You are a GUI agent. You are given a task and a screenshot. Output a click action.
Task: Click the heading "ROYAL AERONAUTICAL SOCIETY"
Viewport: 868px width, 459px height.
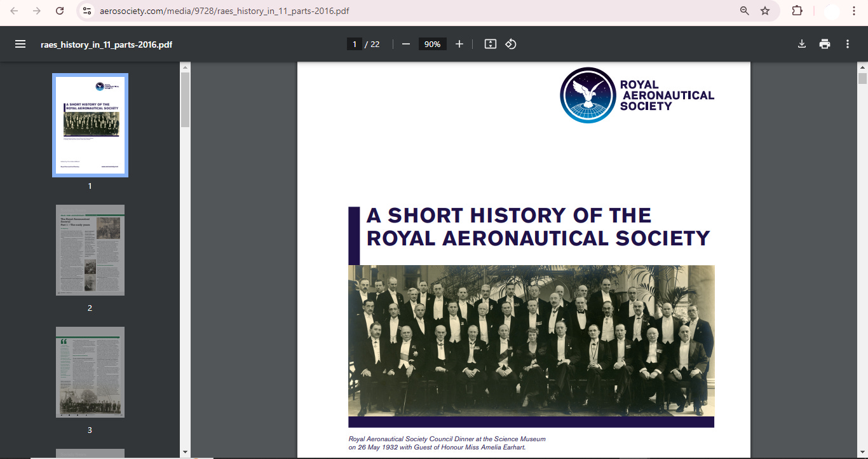tap(538, 238)
